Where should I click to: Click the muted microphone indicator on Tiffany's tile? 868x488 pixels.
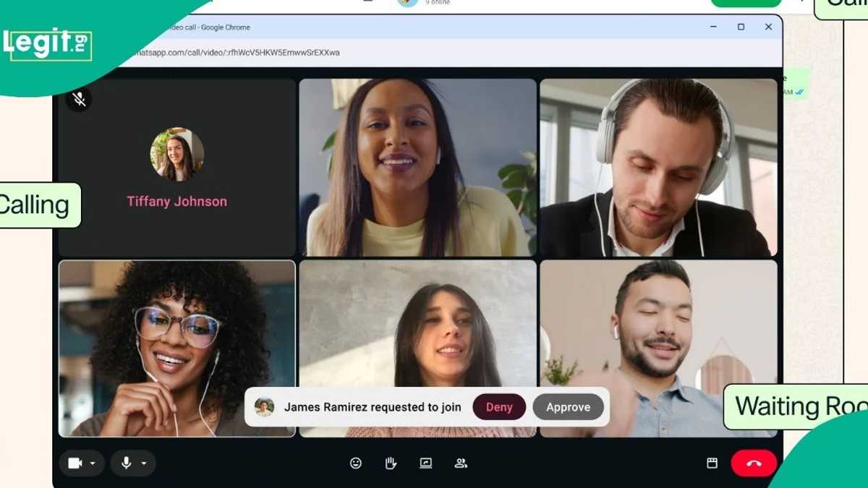79,98
